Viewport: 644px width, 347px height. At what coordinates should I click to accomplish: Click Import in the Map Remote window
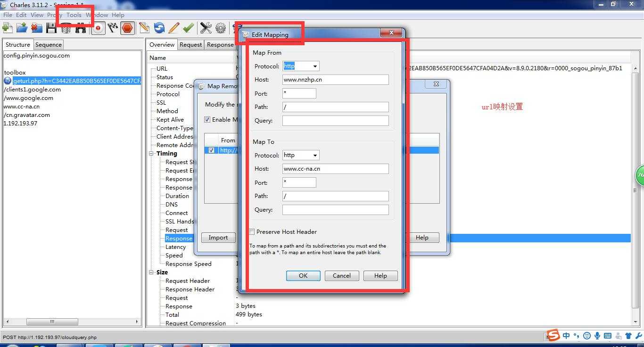pyautogui.click(x=218, y=238)
